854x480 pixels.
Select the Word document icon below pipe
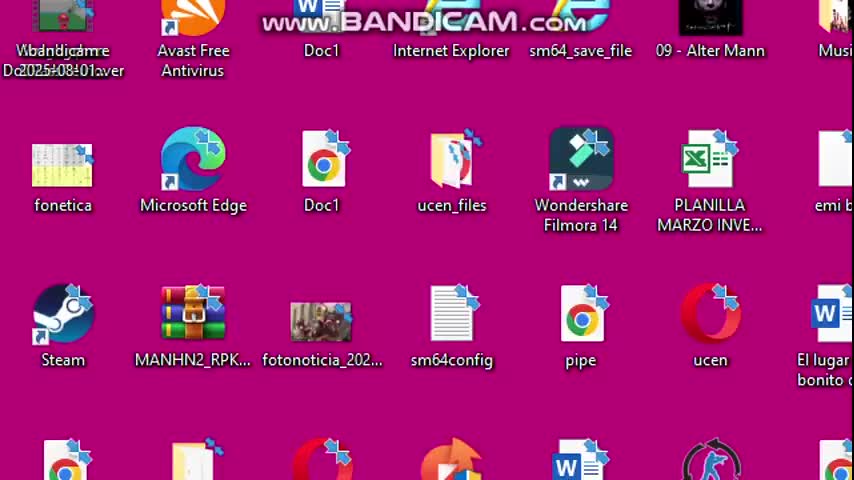point(580,460)
